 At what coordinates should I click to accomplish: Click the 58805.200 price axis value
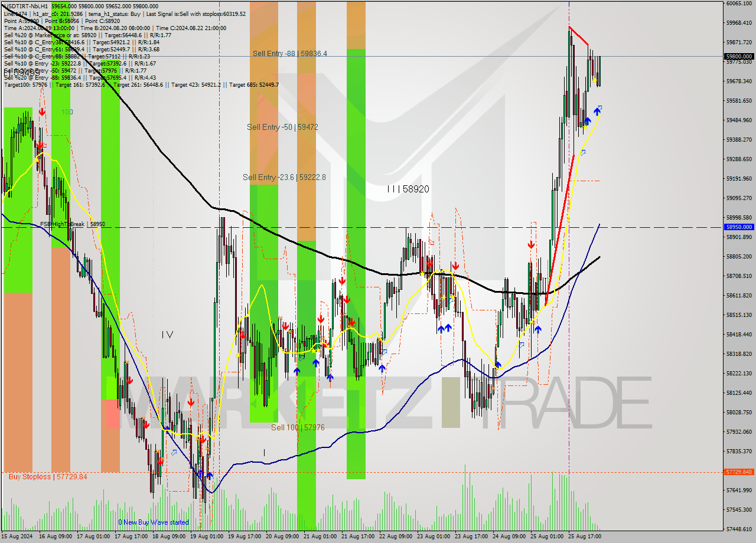[x=739, y=257]
